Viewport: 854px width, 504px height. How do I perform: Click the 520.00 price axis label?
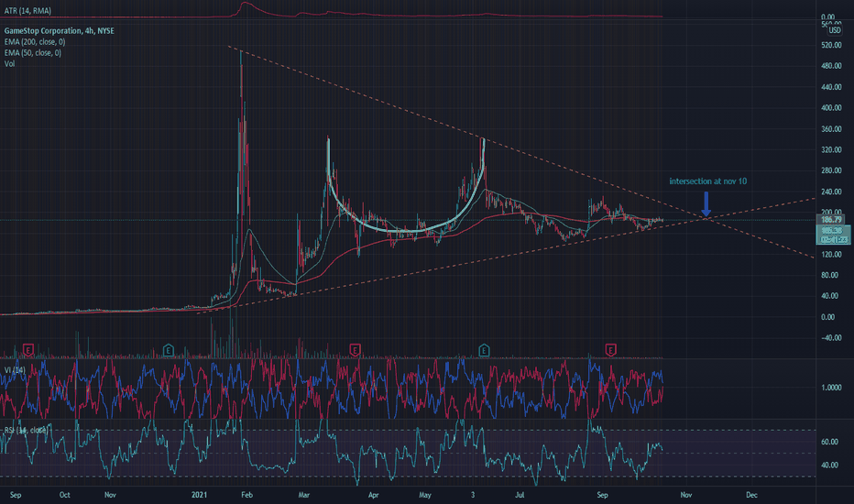pos(831,45)
